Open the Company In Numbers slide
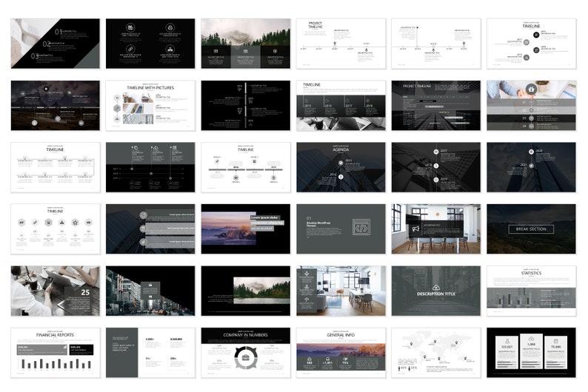 click(x=246, y=353)
